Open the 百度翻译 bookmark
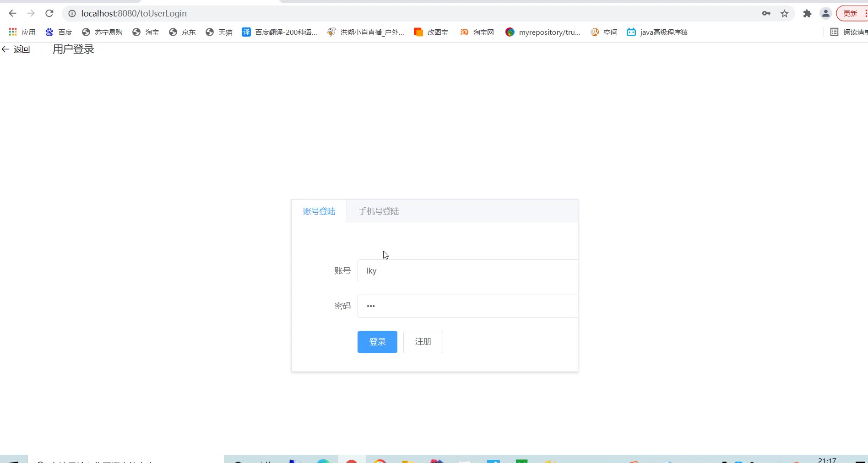868x463 pixels. pyautogui.click(x=279, y=32)
